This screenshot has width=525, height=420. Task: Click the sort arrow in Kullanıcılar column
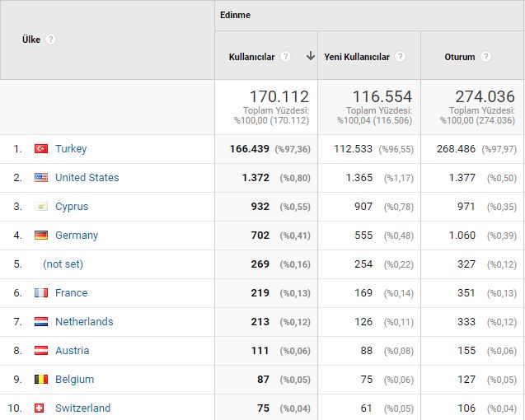tap(310, 56)
